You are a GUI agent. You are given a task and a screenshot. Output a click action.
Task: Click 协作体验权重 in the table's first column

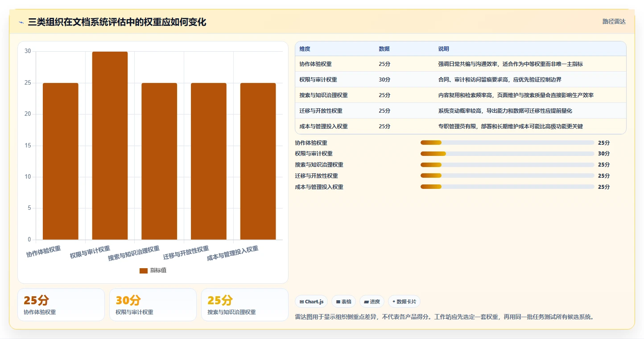[316, 64]
